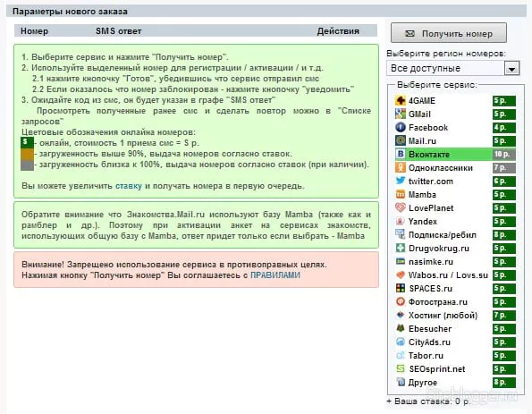Screen dimensions: 532x414
Task: Click the Facebook 4 р. price badge
Action: point(504,128)
